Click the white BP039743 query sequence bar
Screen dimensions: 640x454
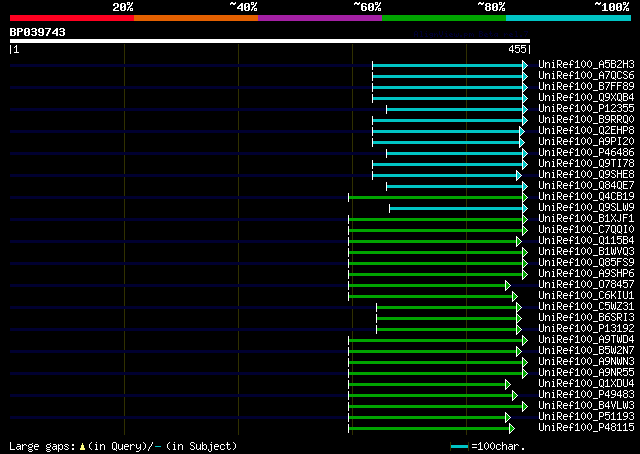pos(270,41)
